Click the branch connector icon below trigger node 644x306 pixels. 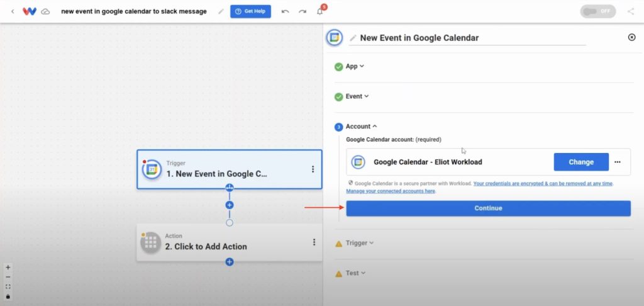(x=230, y=188)
